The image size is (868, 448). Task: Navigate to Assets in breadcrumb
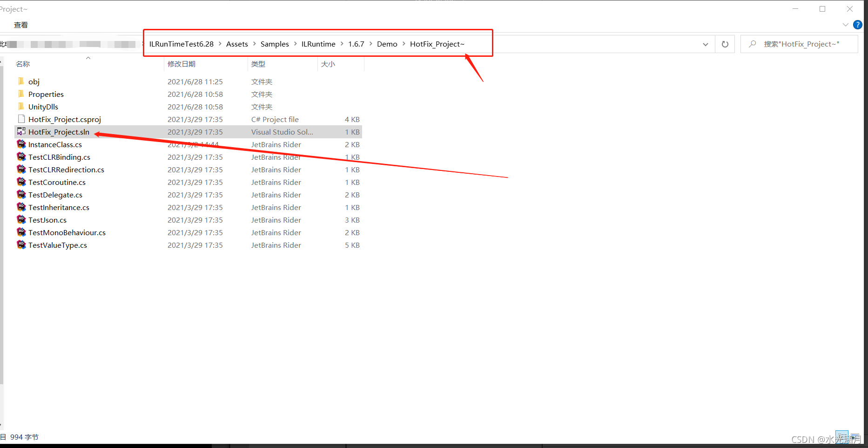coord(237,44)
